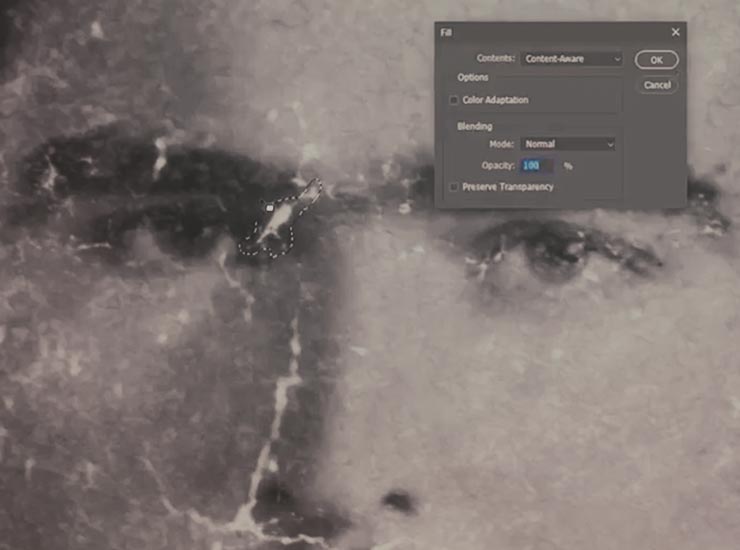This screenshot has width=740, height=550.
Task: Close the Fill dialog with the X icon
Action: tap(675, 32)
